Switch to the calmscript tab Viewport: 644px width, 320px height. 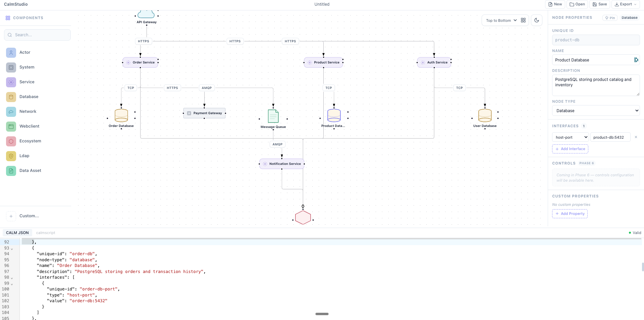point(46,233)
